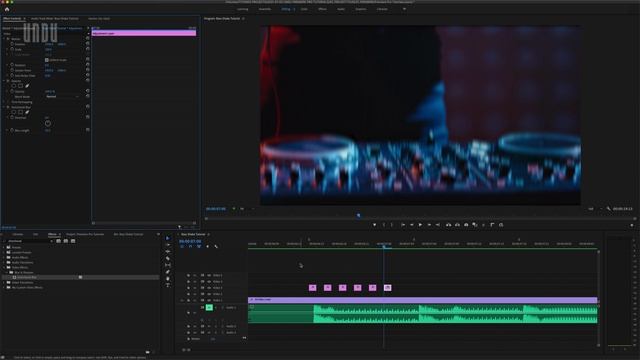Image resolution: width=640 pixels, height=360 pixels.
Task: Step forward one frame in the Program monitor
Action: tap(429, 225)
